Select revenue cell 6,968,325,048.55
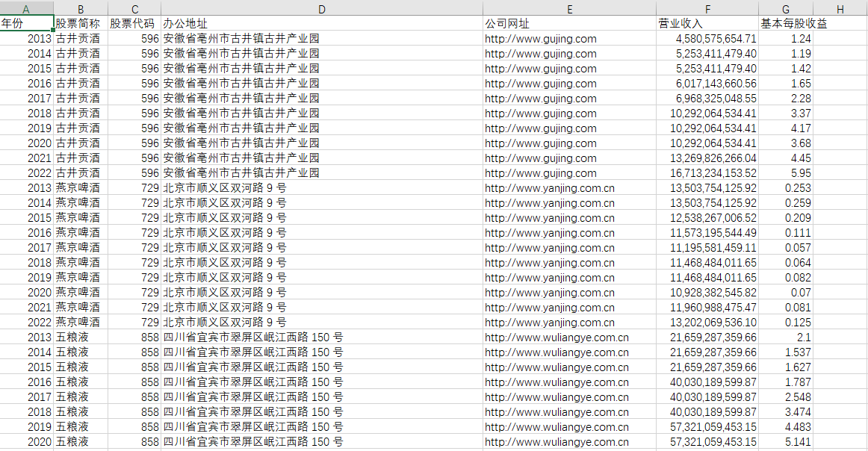This screenshot has height=451, width=868. point(707,99)
